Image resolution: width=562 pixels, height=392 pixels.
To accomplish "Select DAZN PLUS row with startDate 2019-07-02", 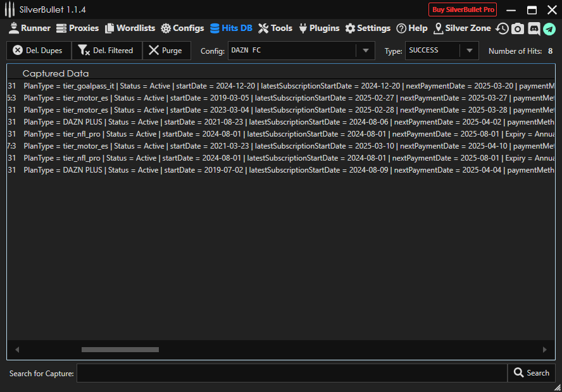I will (281, 170).
